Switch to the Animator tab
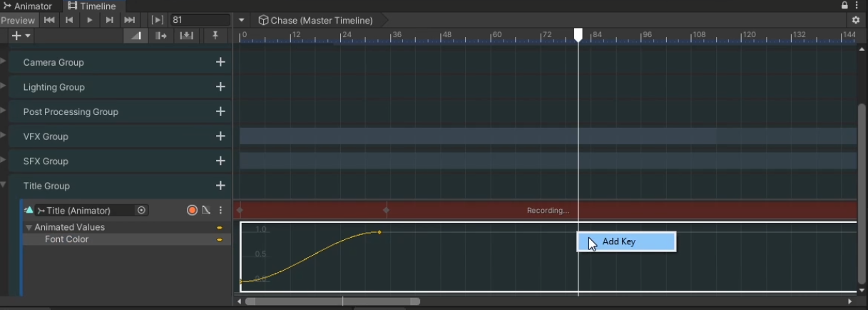This screenshot has width=868, height=310. [x=27, y=6]
